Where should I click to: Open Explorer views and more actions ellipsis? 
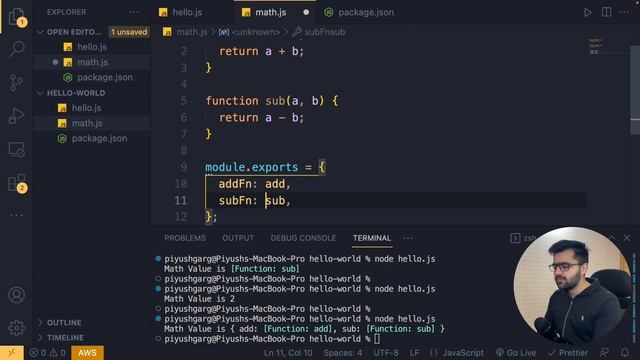[134, 12]
